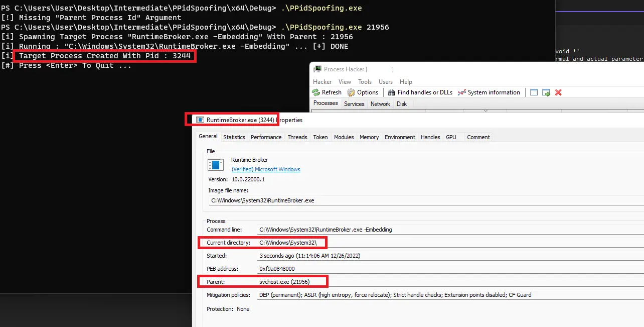Switch to the Network tab
This screenshot has height=327, width=644.
coord(380,104)
